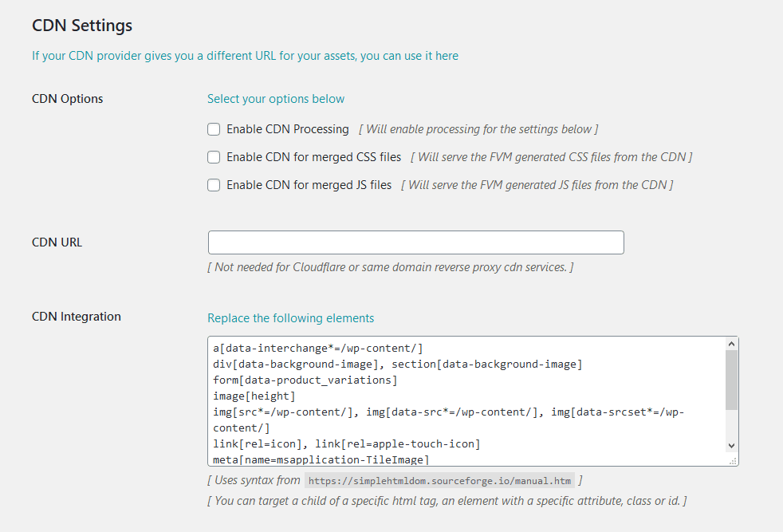The width and height of the screenshot is (783, 532).
Task: Click the scroll up arrow in textarea
Action: pyautogui.click(x=731, y=344)
